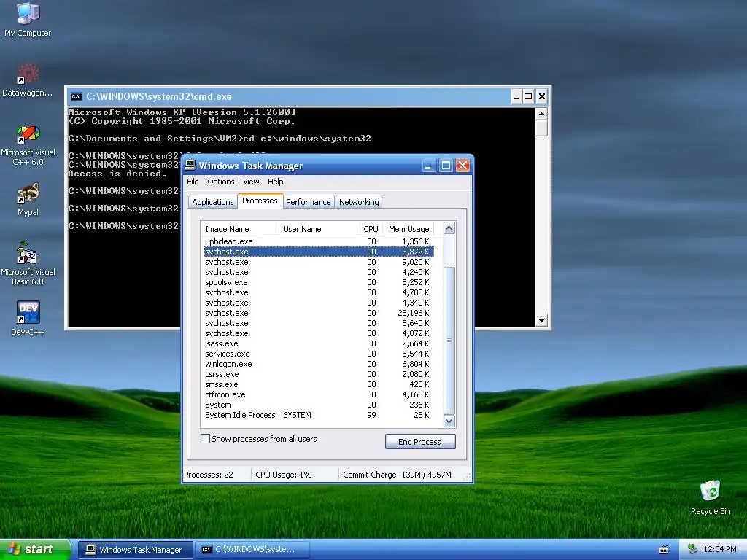Click the 12:04 PM taskbar clock
The width and height of the screenshot is (747, 560).
pyautogui.click(x=720, y=549)
